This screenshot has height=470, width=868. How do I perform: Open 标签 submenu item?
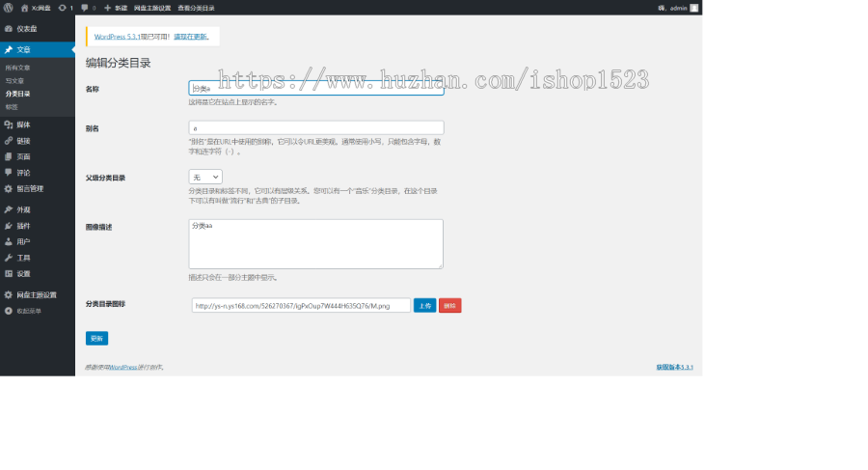[12, 107]
